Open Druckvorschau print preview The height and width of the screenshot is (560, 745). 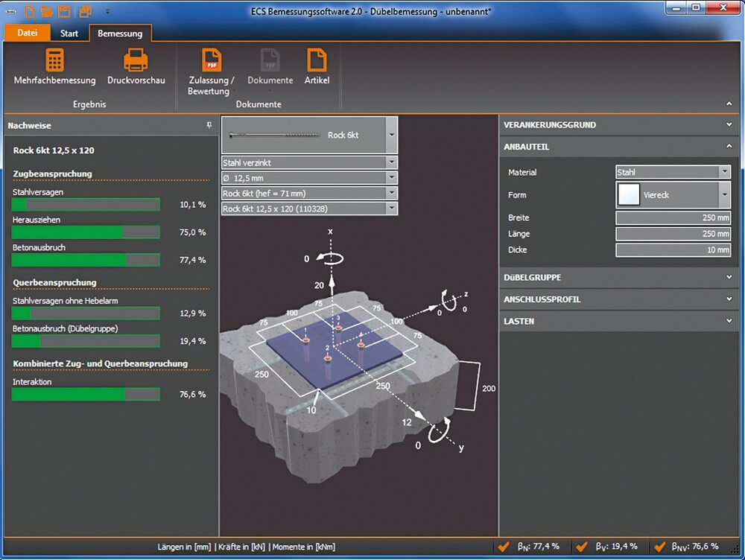click(x=136, y=66)
